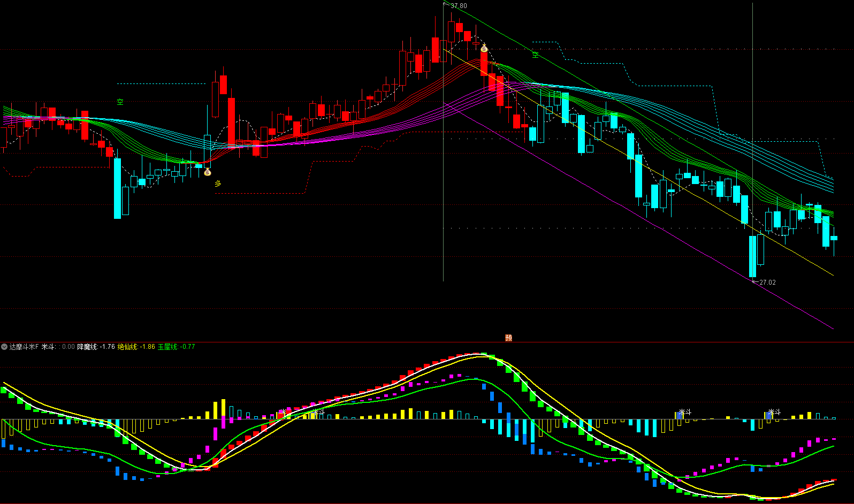
Task: Expand the 达摩斗米F indicator dropdown arrow
Action: (x=4, y=347)
